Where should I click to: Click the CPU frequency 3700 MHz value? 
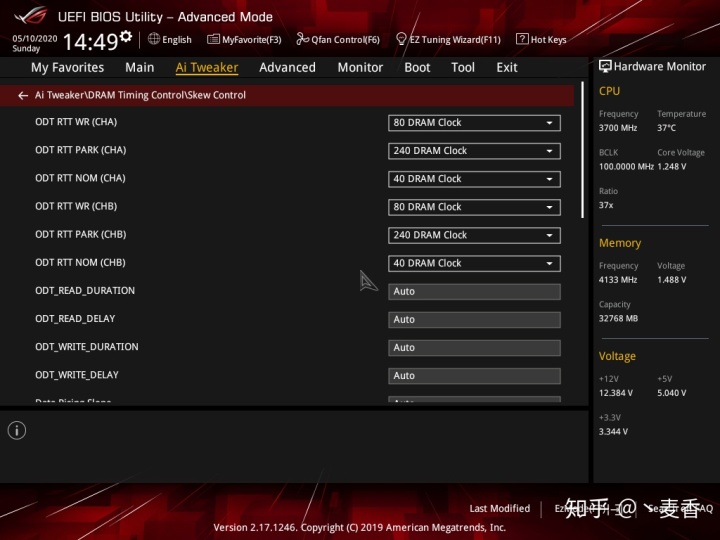pos(618,128)
